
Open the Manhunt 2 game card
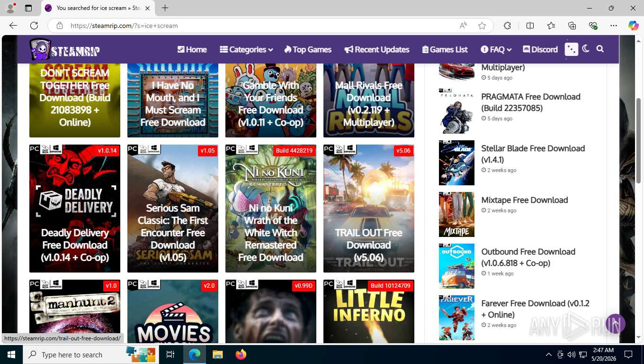(75, 311)
